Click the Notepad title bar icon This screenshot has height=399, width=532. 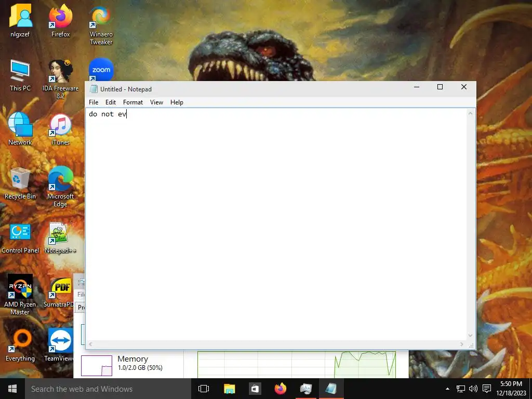tap(94, 89)
